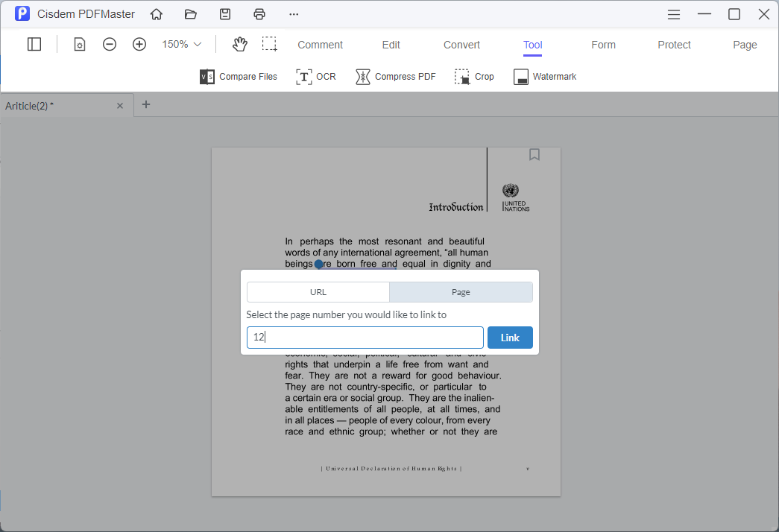This screenshot has height=532, width=779.
Task: Print the document with the printer icon
Action: tap(259, 14)
